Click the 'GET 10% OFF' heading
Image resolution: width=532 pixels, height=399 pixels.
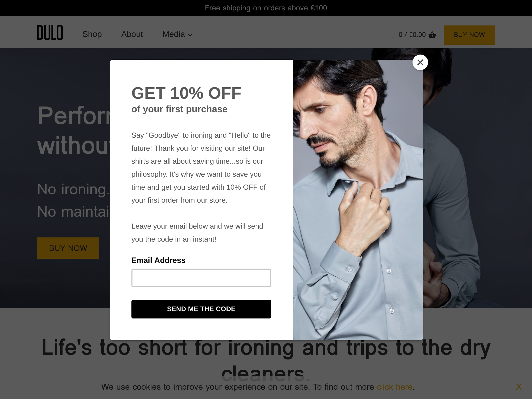[x=186, y=93]
